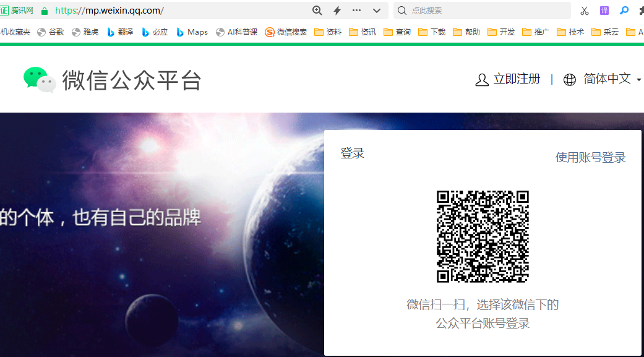Viewport: 644px width, 357px height.
Task: Open the 推广 bookmark folder
Action: coord(536,32)
